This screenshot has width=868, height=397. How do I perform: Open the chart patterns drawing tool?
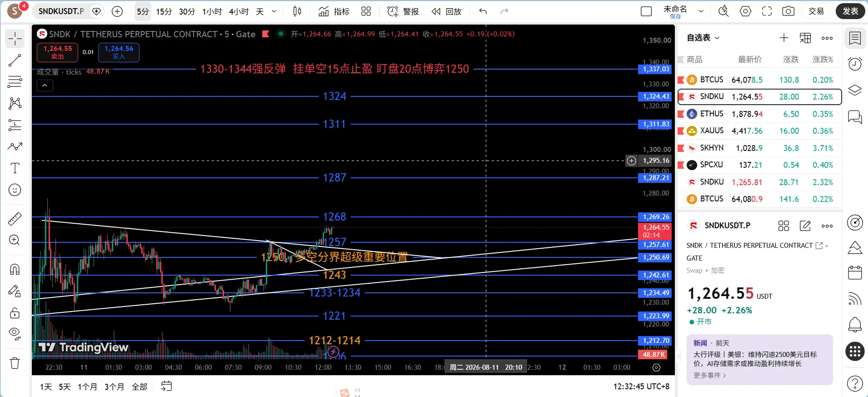15,103
